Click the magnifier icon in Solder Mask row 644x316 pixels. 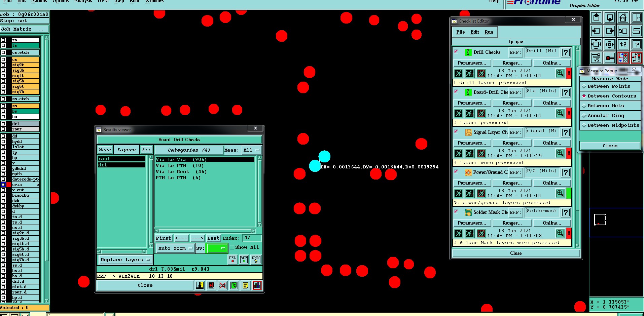pos(560,233)
